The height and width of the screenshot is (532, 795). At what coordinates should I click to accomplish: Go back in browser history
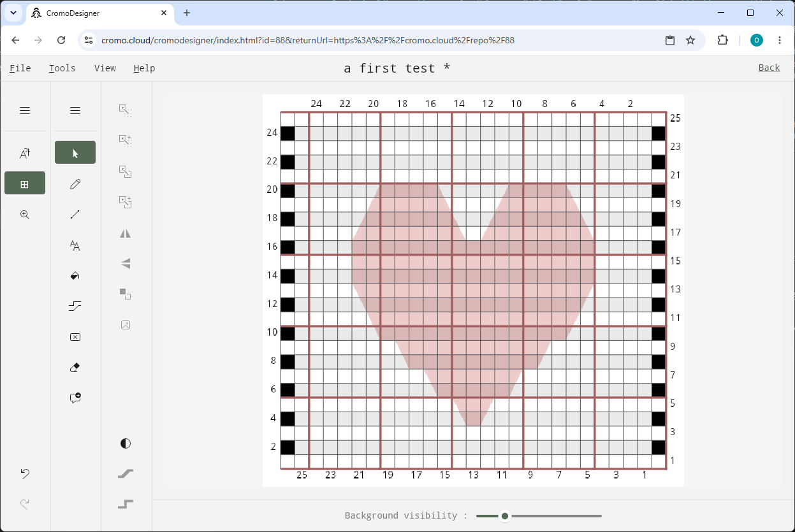16,40
